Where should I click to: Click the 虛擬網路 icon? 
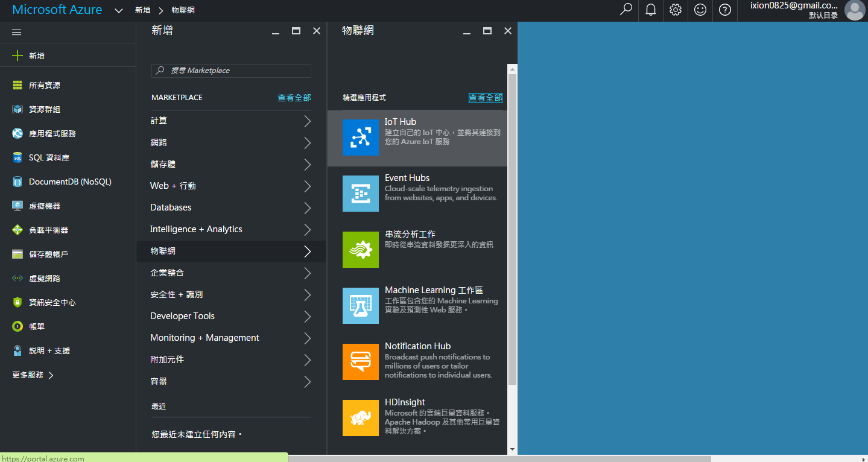point(17,279)
